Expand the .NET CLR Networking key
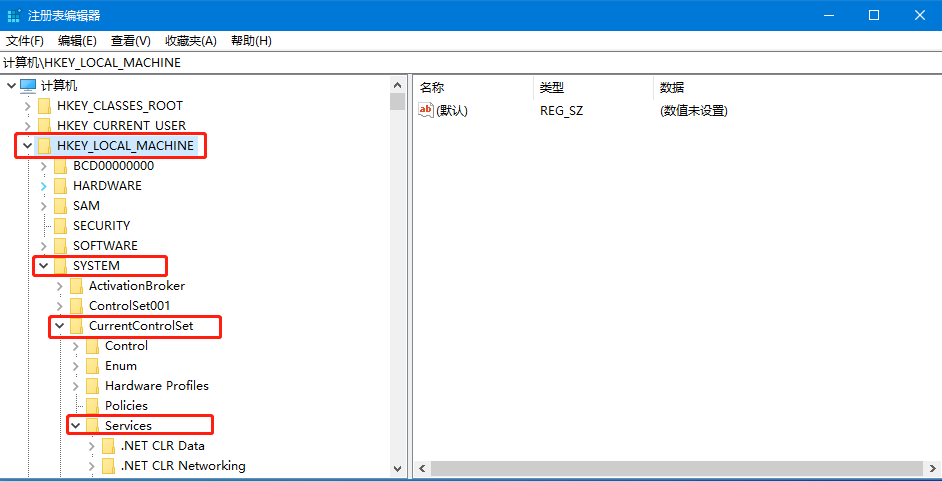Image resolution: width=942 pixels, height=481 pixels. coord(91,466)
